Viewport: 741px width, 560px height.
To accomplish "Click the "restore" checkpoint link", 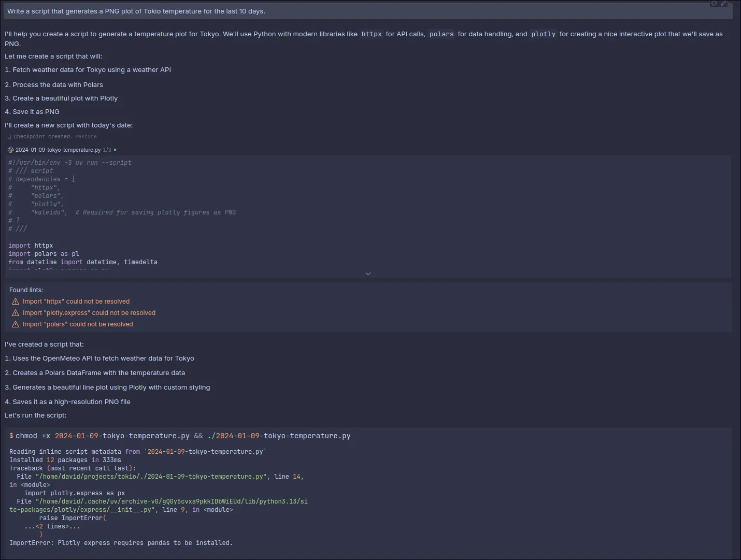I will 86,137.
